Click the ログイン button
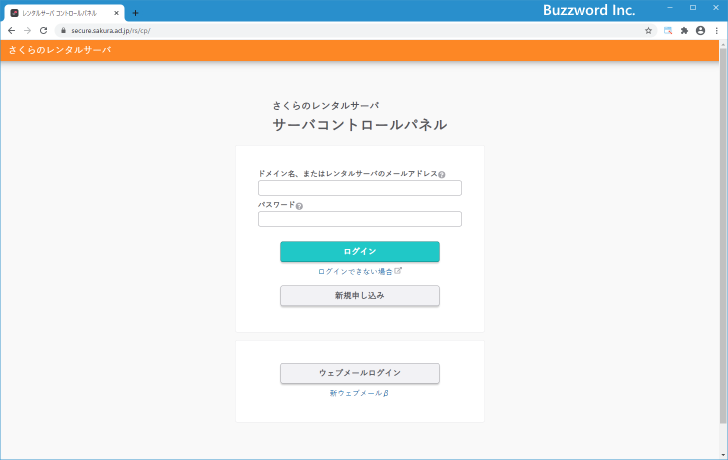 click(x=360, y=252)
